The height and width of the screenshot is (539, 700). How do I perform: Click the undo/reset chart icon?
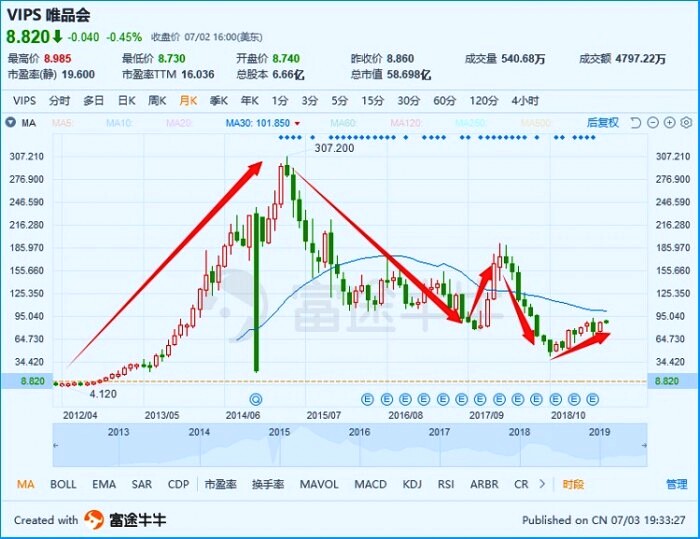pos(635,122)
